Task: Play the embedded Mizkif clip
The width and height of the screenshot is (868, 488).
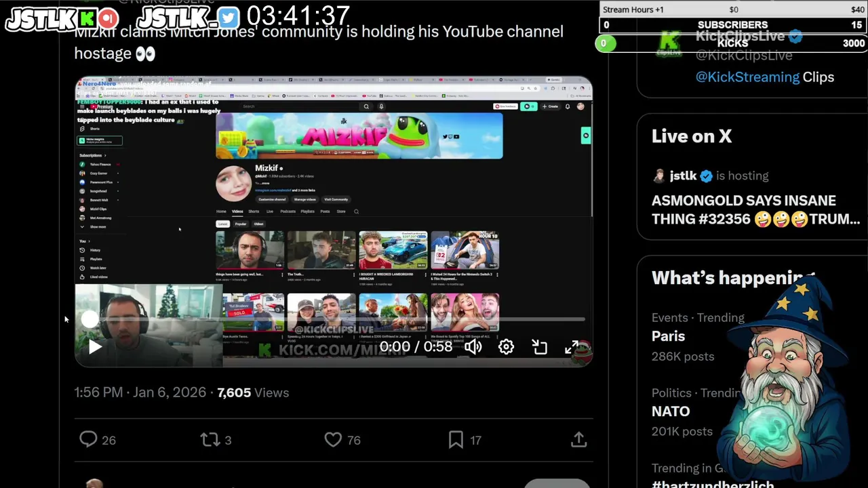Action: point(95,347)
